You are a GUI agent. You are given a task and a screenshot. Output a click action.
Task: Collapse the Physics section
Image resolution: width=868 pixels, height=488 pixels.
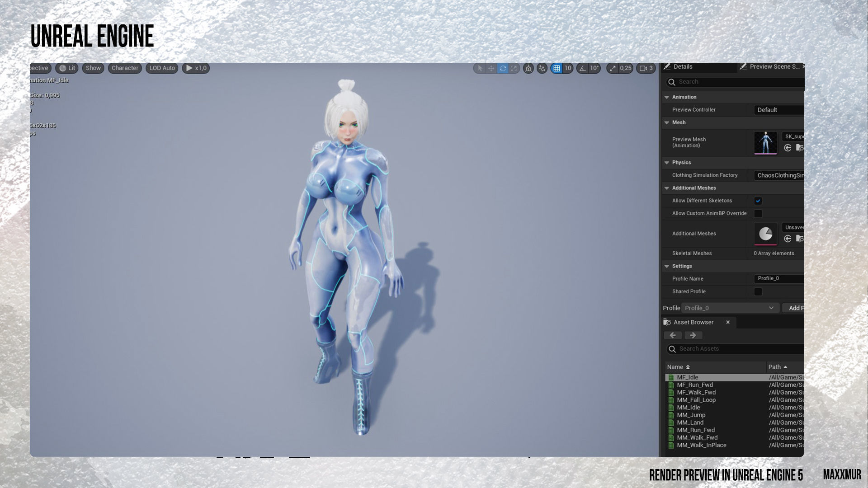point(667,163)
